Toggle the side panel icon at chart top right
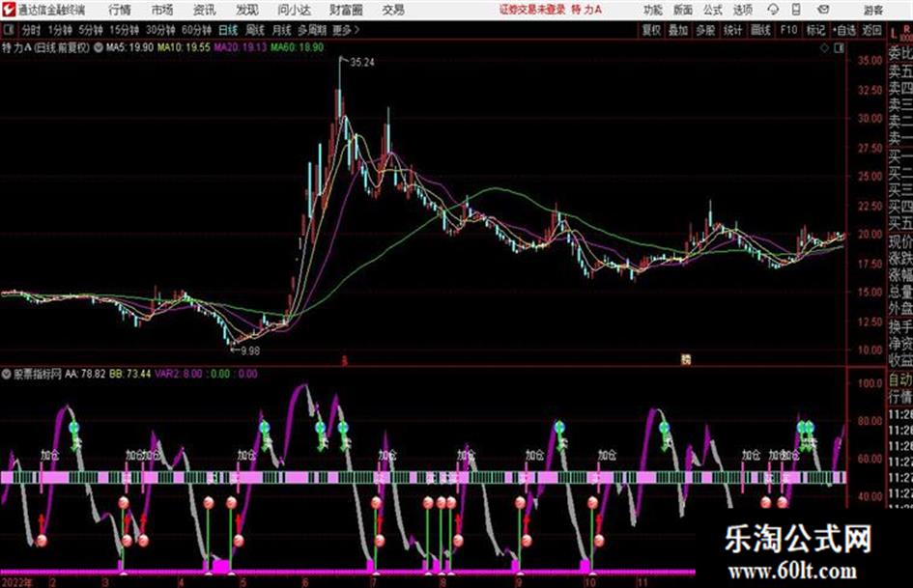The image size is (913, 588). pyautogui.click(x=839, y=48)
